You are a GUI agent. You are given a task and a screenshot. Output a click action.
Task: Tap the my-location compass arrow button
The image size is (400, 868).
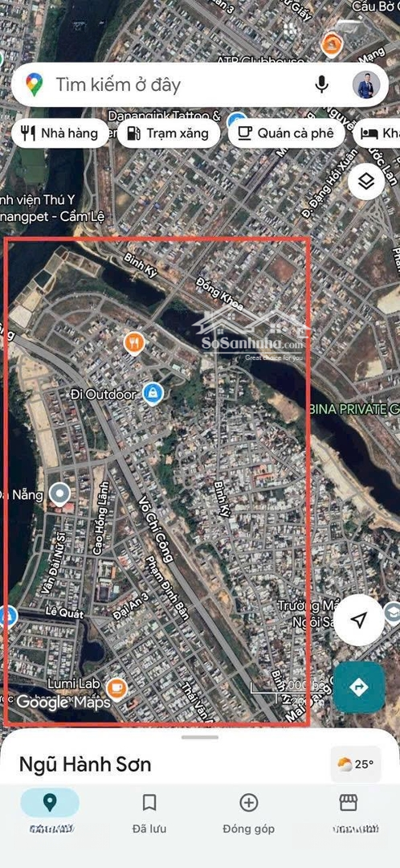point(359,620)
